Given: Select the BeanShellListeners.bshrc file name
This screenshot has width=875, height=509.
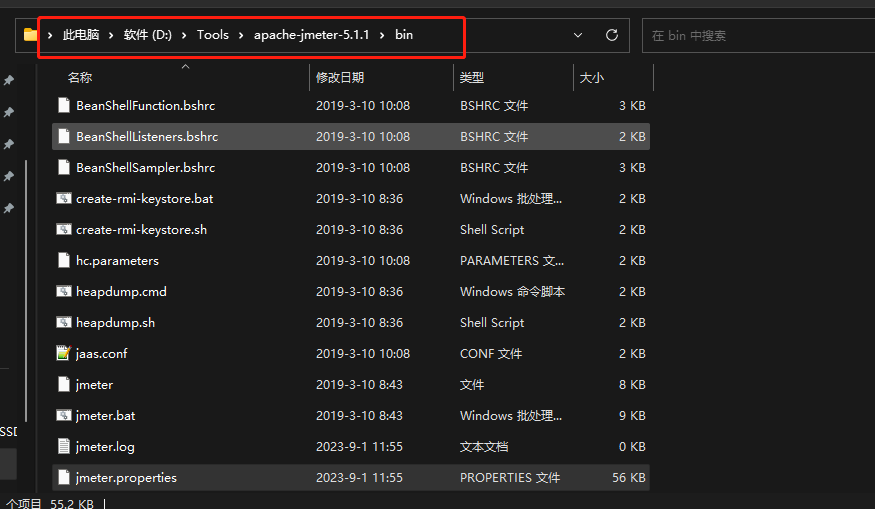Looking at the screenshot, I should [x=147, y=137].
